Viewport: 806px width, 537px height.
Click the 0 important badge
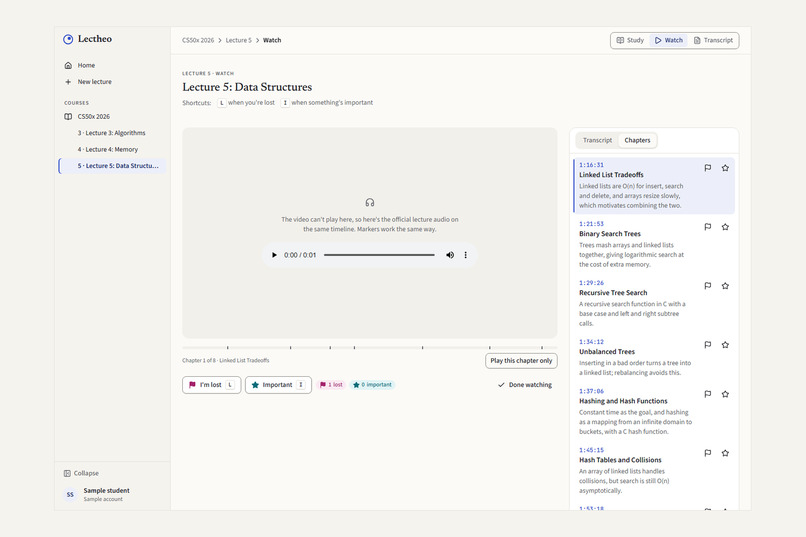tap(373, 385)
